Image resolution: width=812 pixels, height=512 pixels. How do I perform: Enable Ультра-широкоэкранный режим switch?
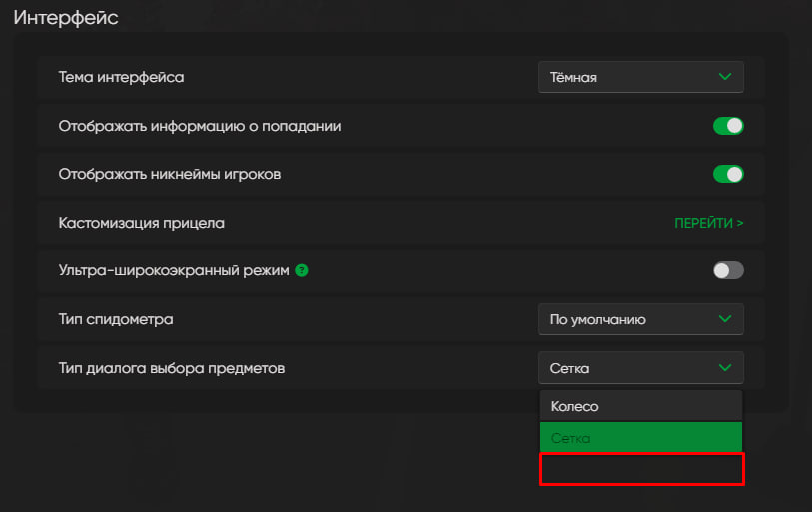pyautogui.click(x=728, y=270)
